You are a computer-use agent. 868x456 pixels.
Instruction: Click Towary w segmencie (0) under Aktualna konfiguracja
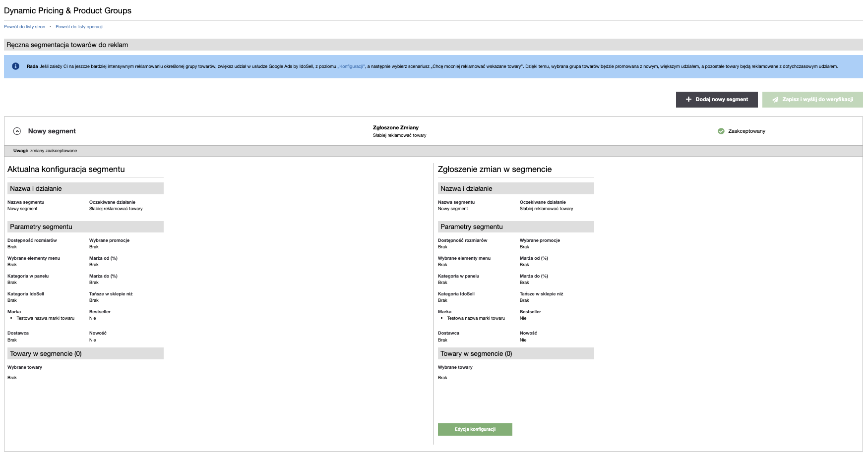coord(46,354)
